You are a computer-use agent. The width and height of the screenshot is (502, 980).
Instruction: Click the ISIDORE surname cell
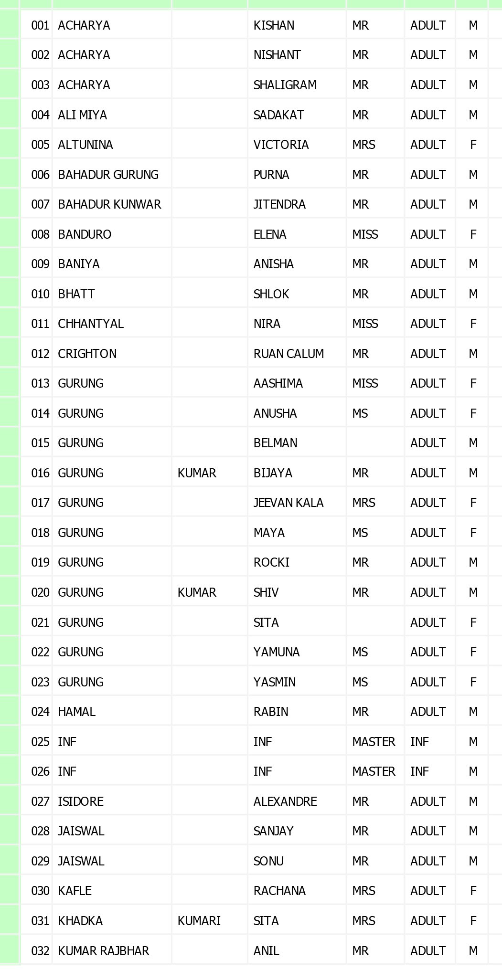click(81, 801)
